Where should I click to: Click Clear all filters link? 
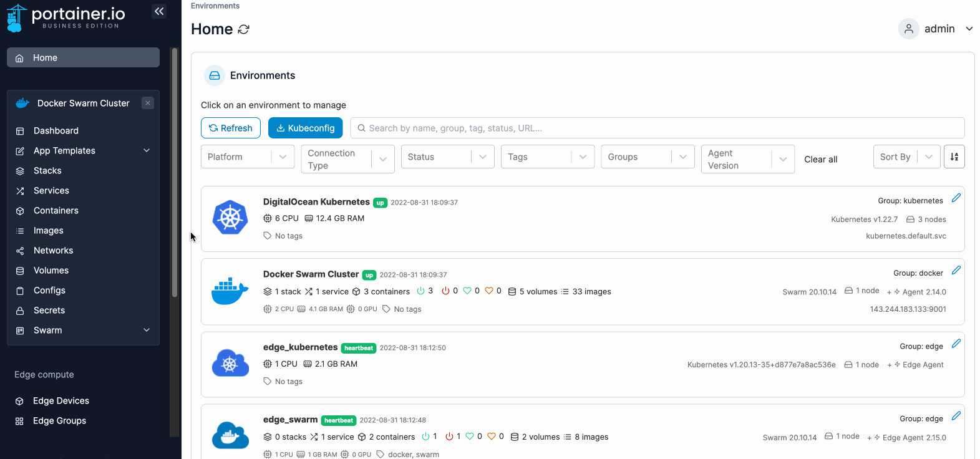(820, 160)
